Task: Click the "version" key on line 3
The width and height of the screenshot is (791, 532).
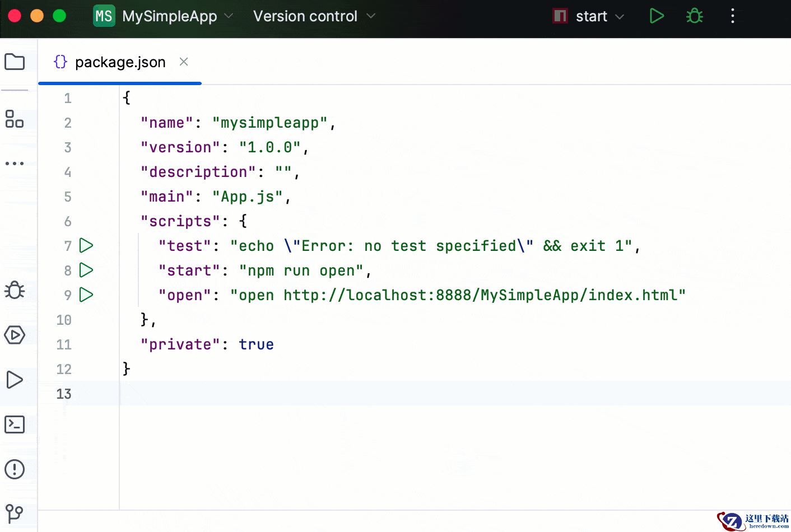Action: 180,147
